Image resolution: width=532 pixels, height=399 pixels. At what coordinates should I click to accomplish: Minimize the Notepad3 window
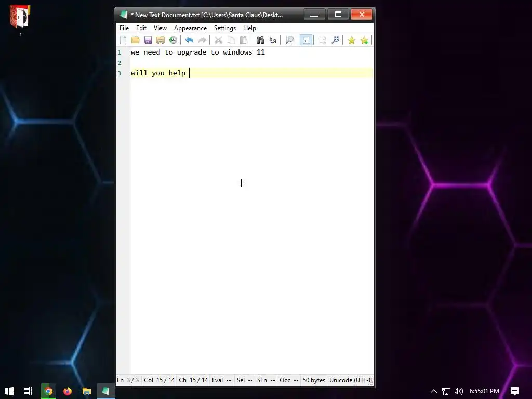pyautogui.click(x=314, y=14)
